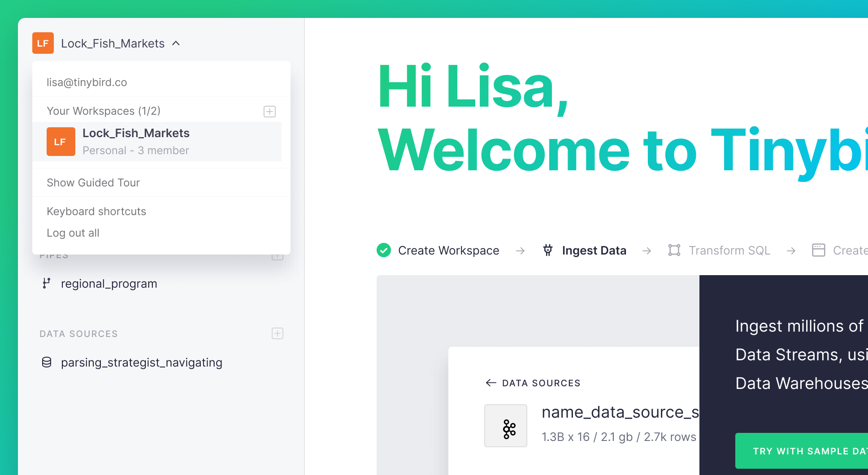This screenshot has width=868, height=475.
Task: Click the lisa@tinybird.co account email
Action: click(x=87, y=82)
